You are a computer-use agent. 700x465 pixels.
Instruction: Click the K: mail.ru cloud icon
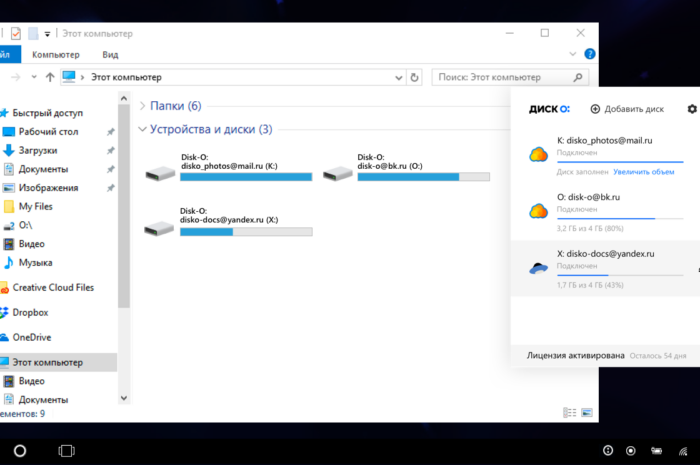[538, 154]
